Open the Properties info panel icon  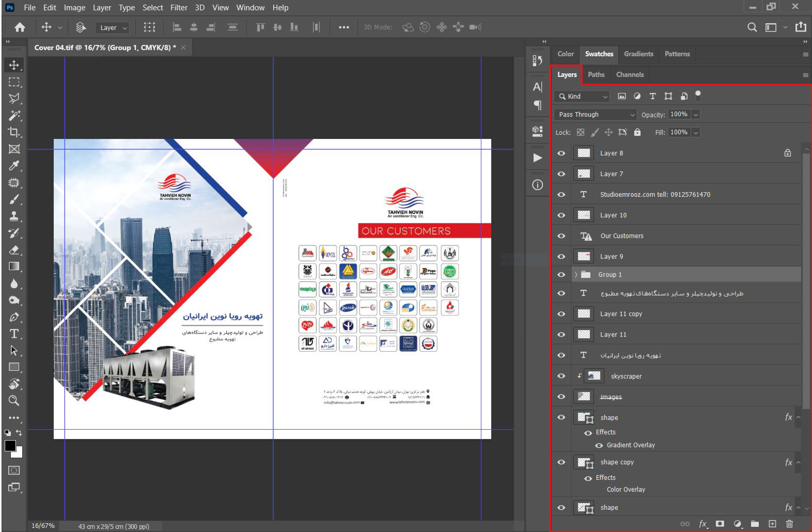[537, 185]
